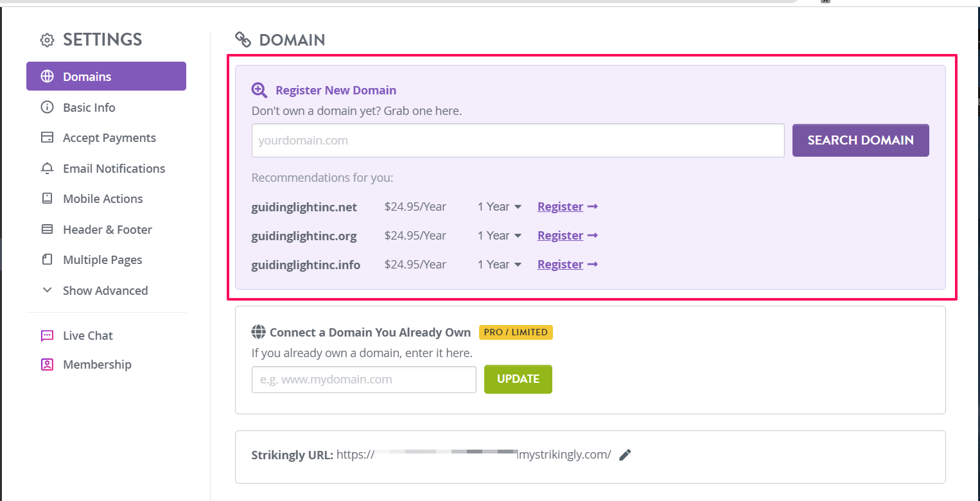The image size is (980, 501).
Task: Open year dropdown for guidinglightinc.net
Action: [500, 207]
